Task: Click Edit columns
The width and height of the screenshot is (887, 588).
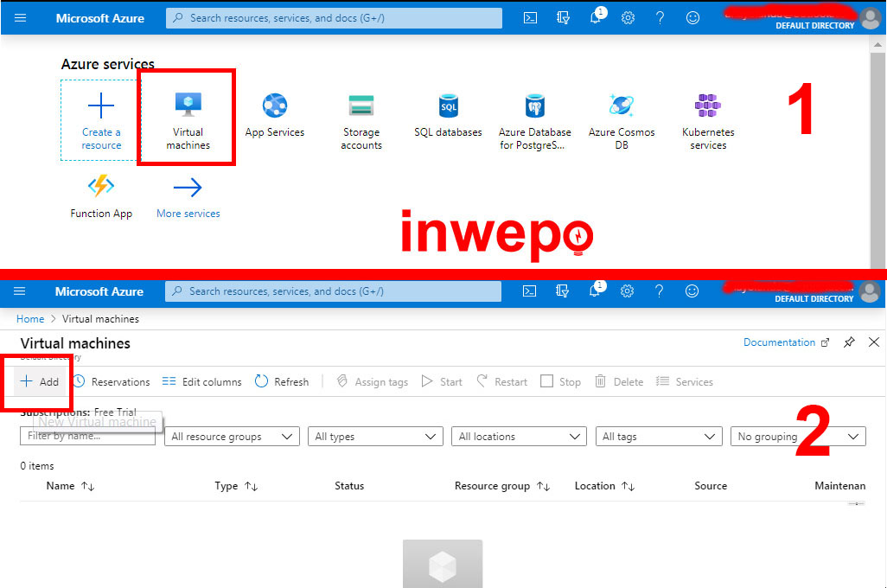Action: (x=202, y=382)
